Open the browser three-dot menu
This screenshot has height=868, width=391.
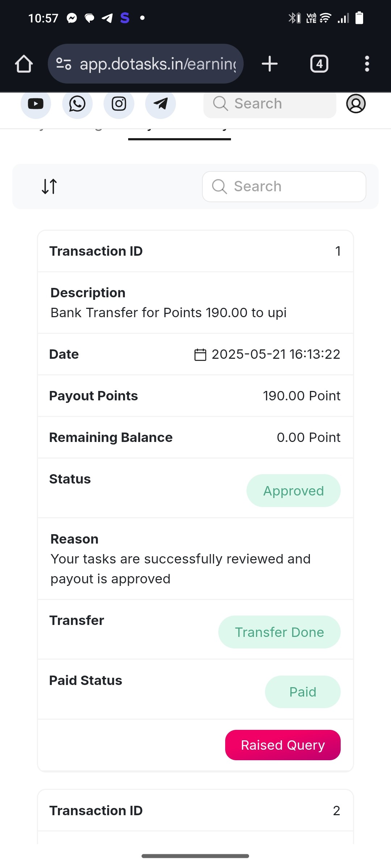coord(367,64)
